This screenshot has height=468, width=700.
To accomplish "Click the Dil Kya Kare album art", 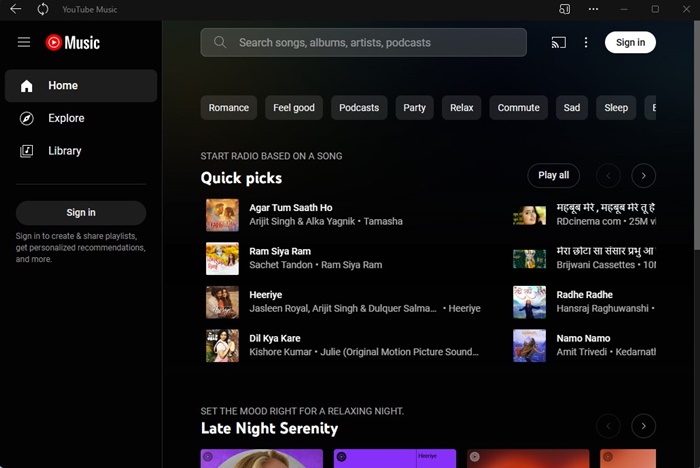I will (222, 346).
